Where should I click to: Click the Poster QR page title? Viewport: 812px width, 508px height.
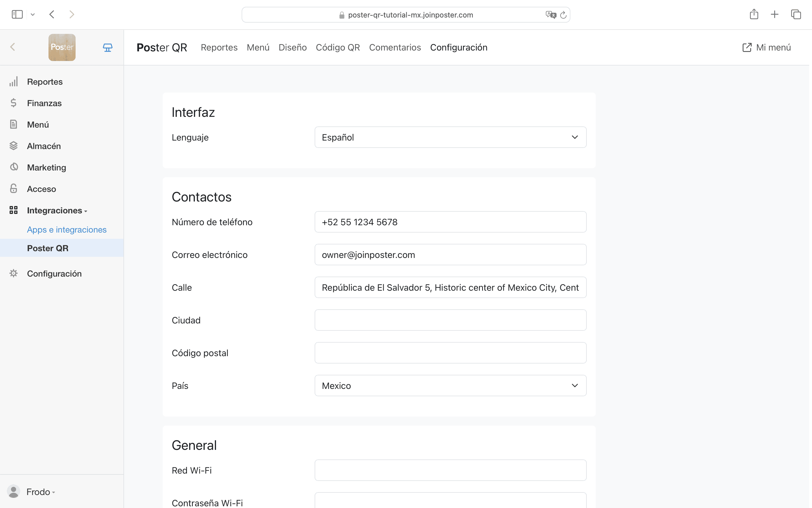[162, 47]
